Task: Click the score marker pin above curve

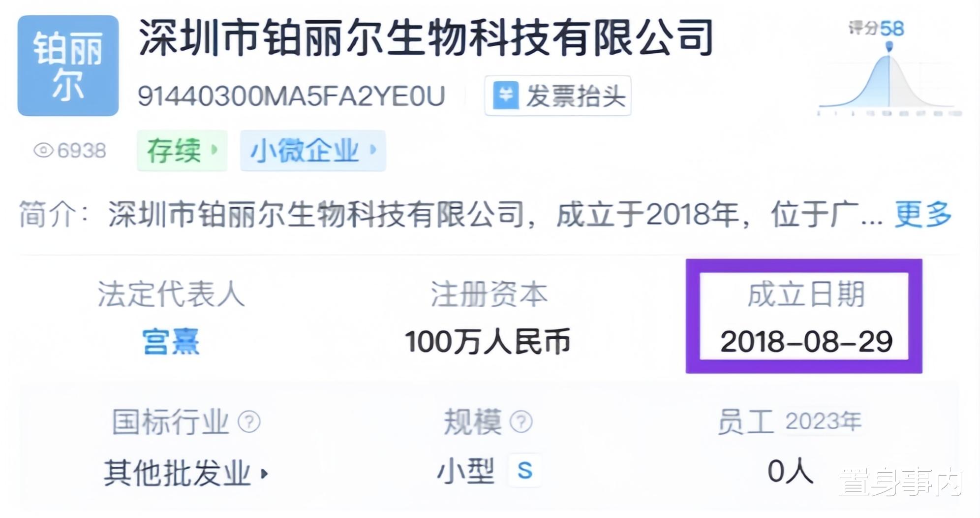Action: coord(889,47)
